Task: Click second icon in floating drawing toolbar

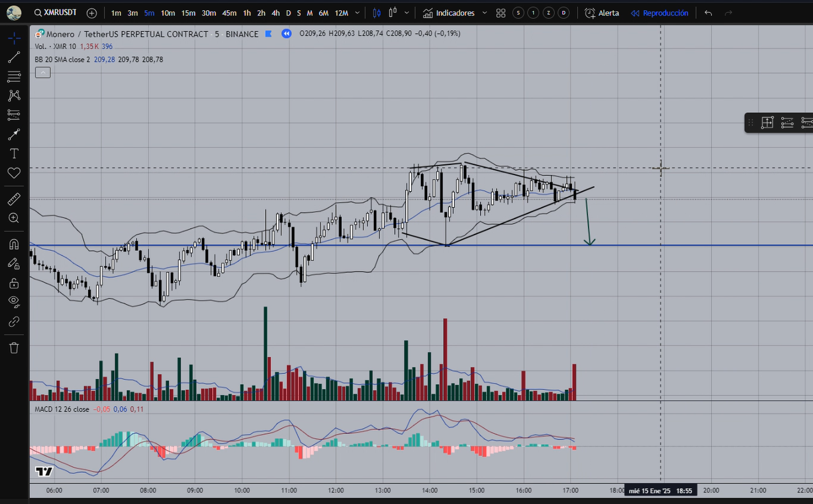Action: point(787,122)
